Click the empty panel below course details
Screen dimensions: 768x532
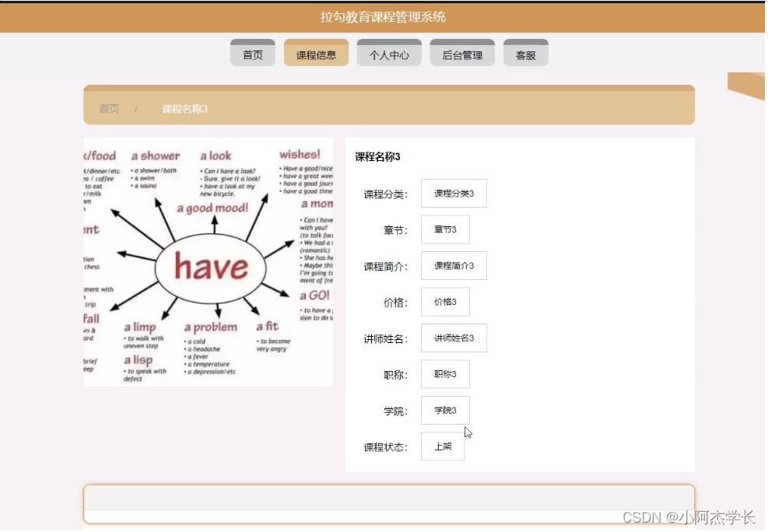click(389, 504)
